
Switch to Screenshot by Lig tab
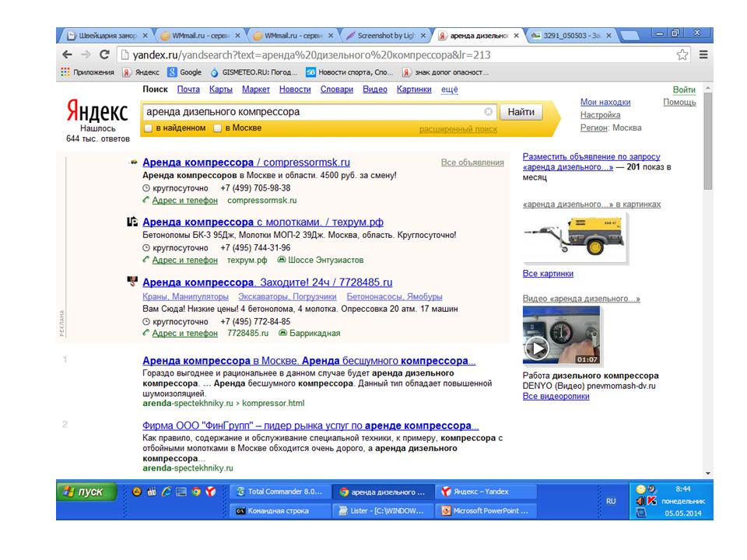pyautogui.click(x=387, y=36)
